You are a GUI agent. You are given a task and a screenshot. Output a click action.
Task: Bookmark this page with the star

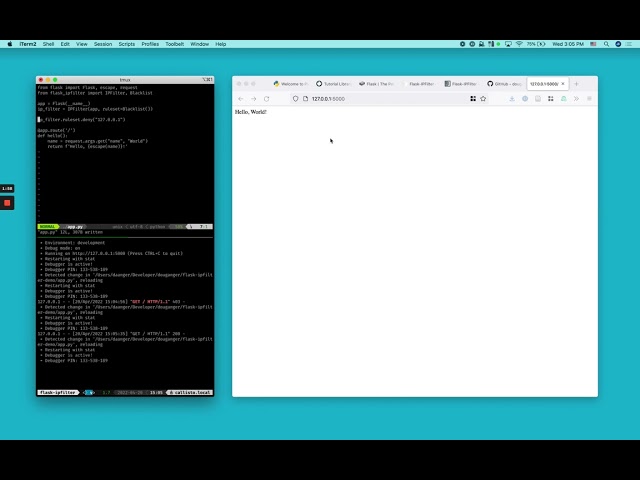(x=483, y=99)
